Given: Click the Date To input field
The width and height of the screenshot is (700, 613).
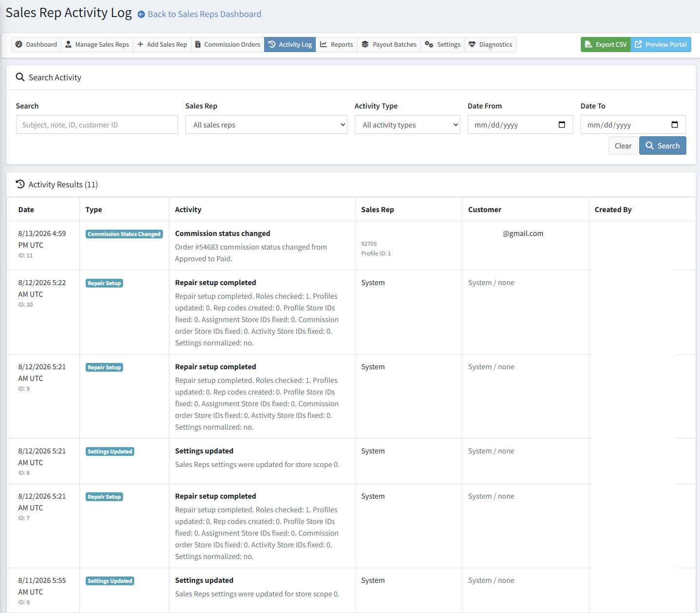Looking at the screenshot, I should [x=633, y=125].
